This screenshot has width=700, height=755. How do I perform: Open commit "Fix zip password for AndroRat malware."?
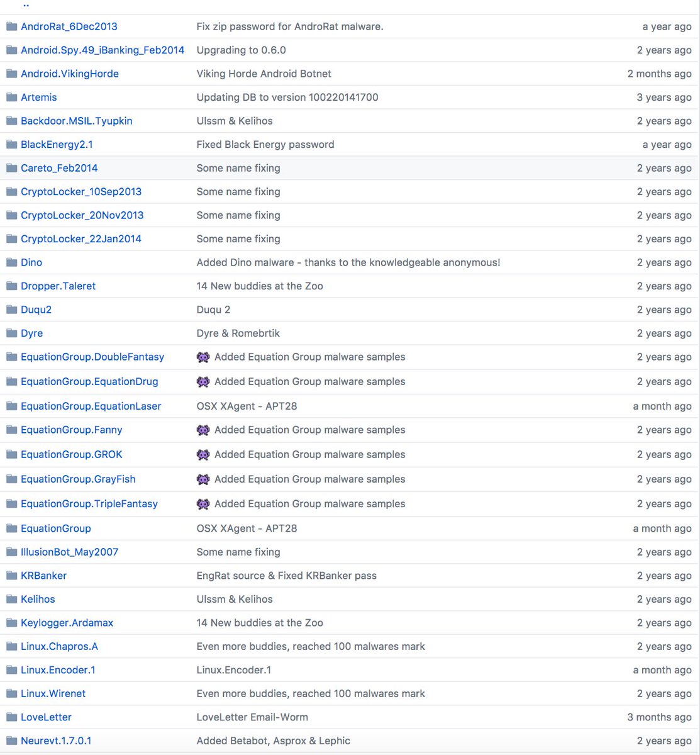[290, 26]
